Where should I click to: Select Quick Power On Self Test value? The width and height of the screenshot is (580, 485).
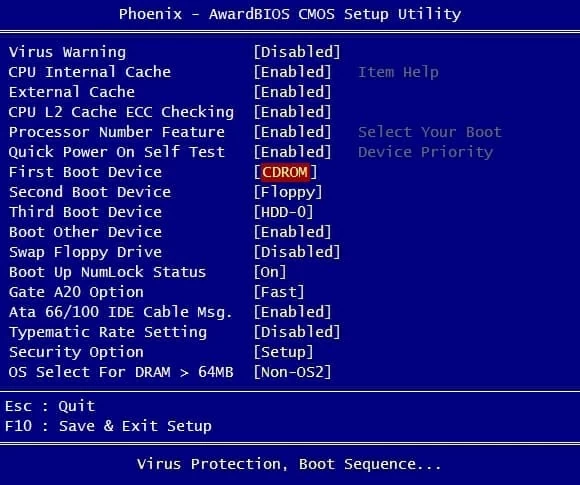(292, 152)
